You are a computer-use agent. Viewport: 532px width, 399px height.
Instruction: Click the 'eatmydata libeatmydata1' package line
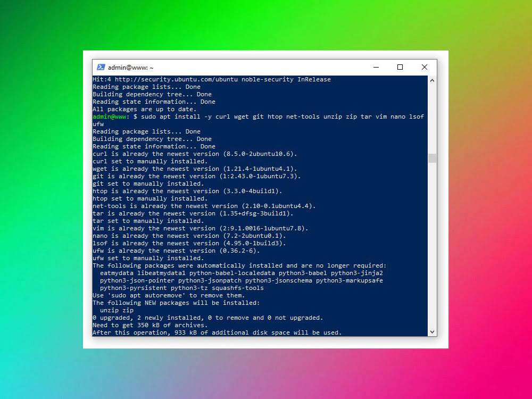241,273
